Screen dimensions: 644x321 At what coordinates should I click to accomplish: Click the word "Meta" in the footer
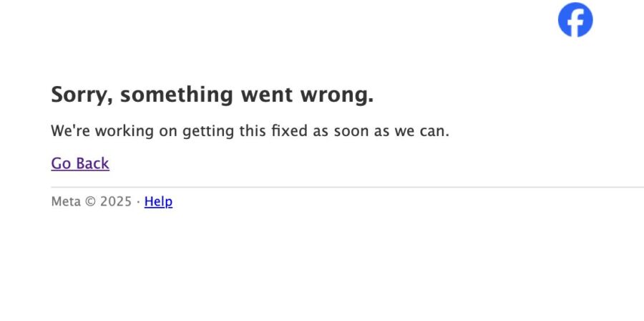tap(66, 201)
